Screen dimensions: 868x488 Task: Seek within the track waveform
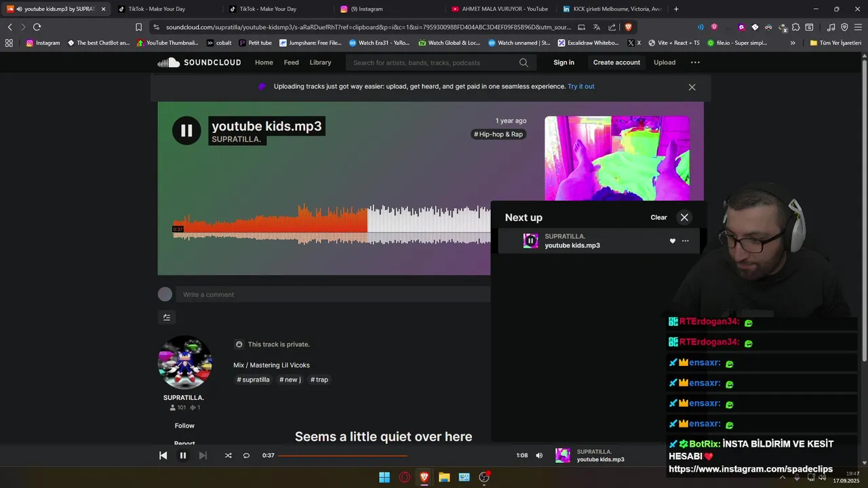pos(331,224)
